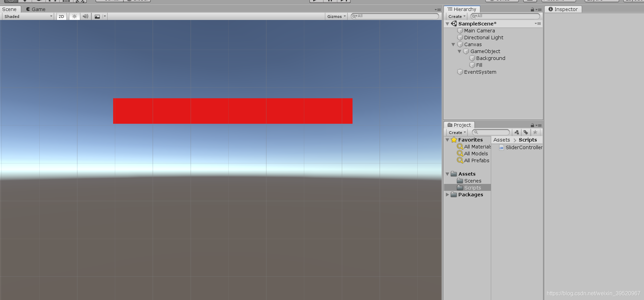Expand the Packages folder arrow
The width and height of the screenshot is (644, 300).
click(x=447, y=195)
